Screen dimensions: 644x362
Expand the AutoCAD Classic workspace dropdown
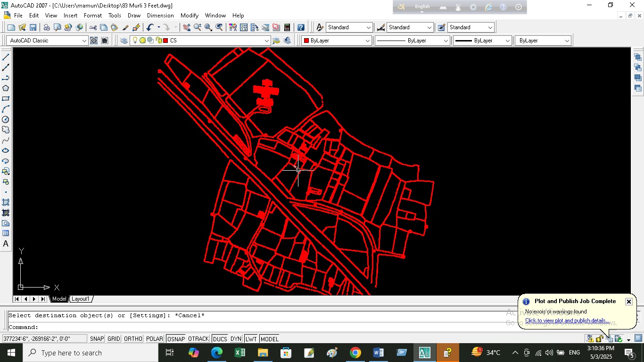(x=84, y=41)
